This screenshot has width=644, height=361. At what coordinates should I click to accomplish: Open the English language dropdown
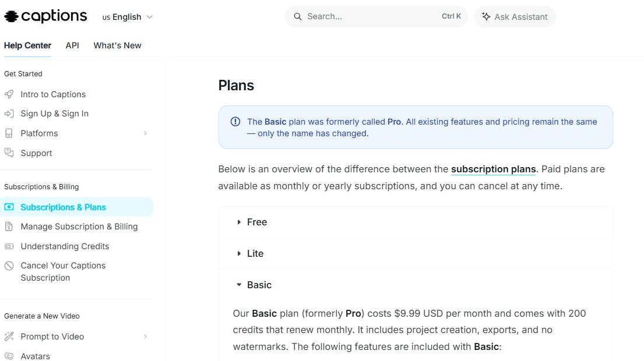coord(127,17)
